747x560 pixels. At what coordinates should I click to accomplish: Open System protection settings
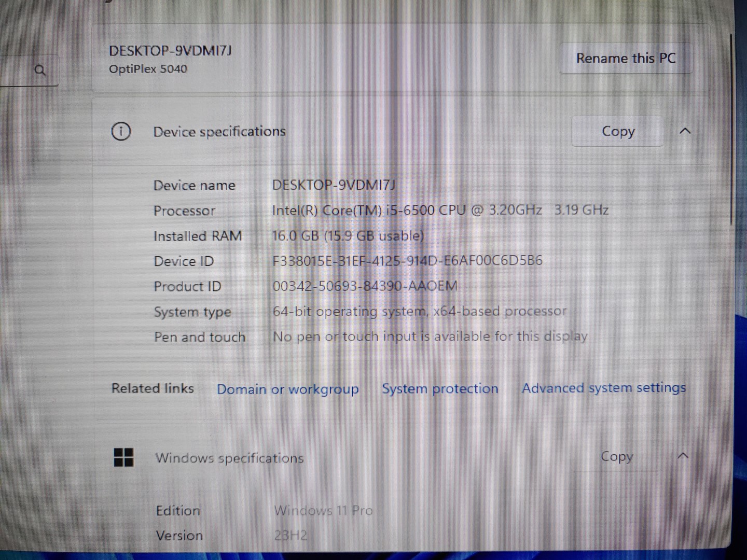(x=440, y=388)
